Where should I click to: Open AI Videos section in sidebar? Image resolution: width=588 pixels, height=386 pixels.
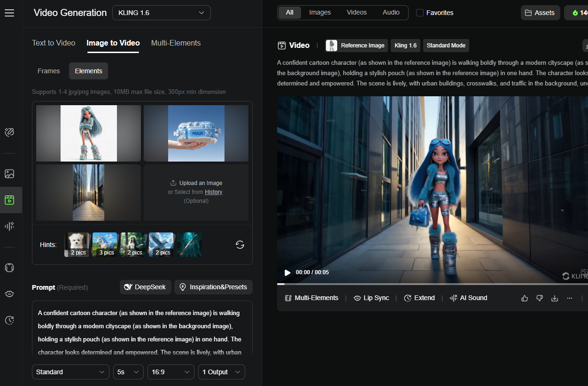tap(9, 200)
